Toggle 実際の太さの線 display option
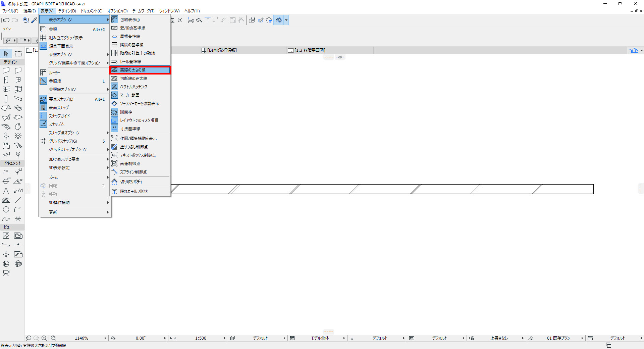This screenshot has width=644, height=349. coord(141,70)
